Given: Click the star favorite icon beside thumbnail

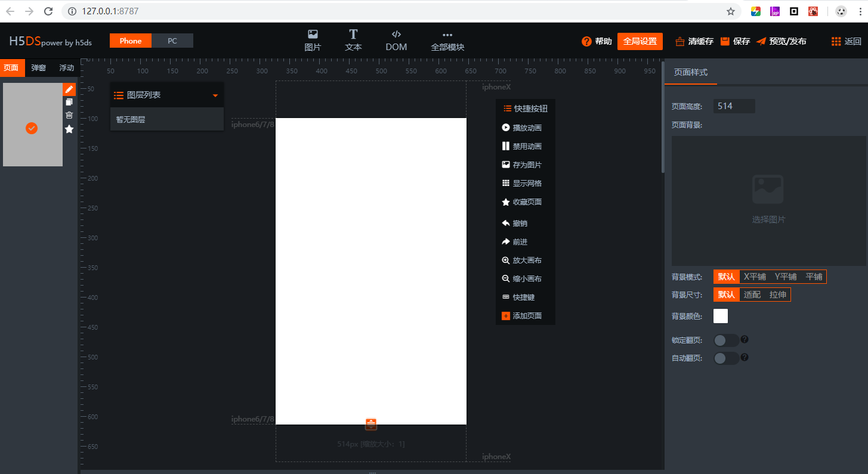Looking at the screenshot, I should pyautogui.click(x=69, y=129).
